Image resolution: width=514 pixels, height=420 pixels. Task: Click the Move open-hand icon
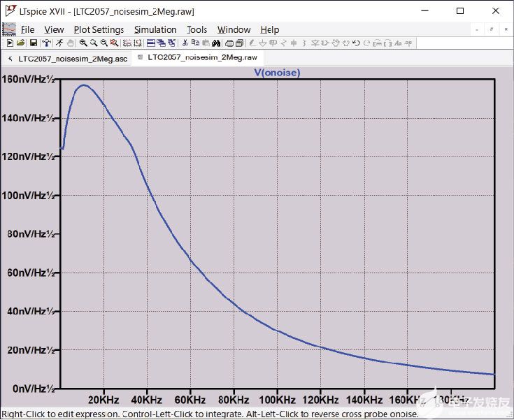[x=336, y=43]
